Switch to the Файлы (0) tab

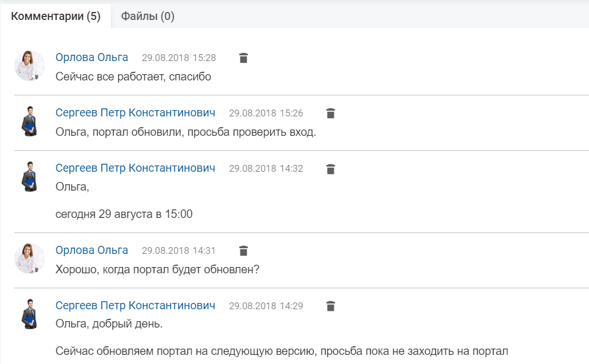[x=147, y=16]
